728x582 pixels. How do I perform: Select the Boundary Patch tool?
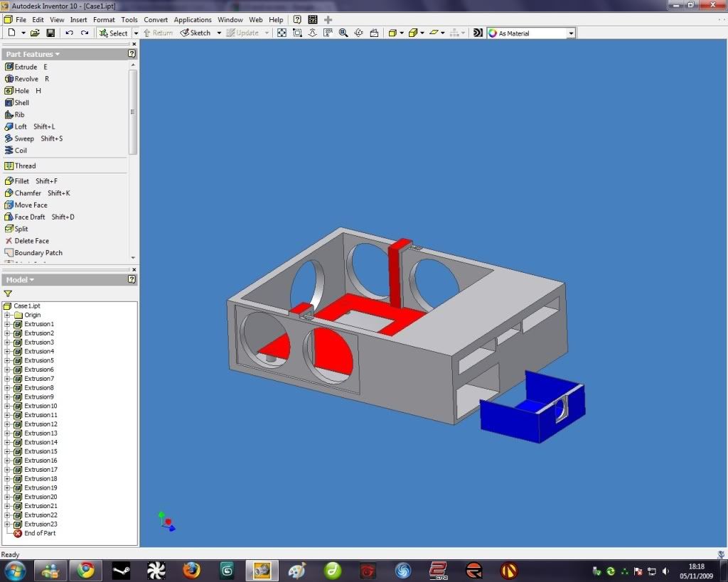pyautogui.click(x=33, y=253)
